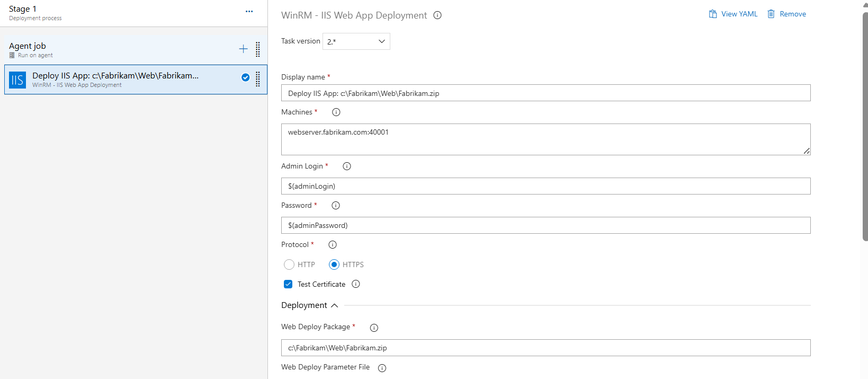Viewport: 868px width, 379px height.
Task: Open the Stage 1 ellipsis menu
Action: (x=249, y=11)
